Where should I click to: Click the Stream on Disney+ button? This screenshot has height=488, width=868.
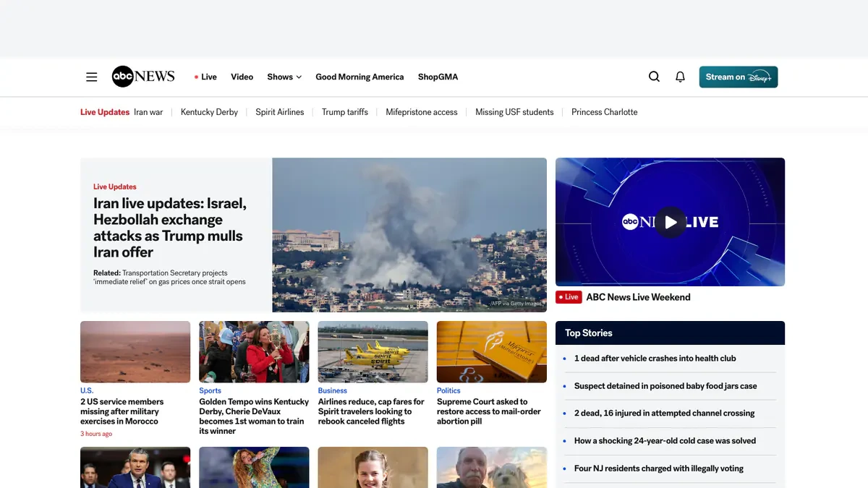[739, 77]
